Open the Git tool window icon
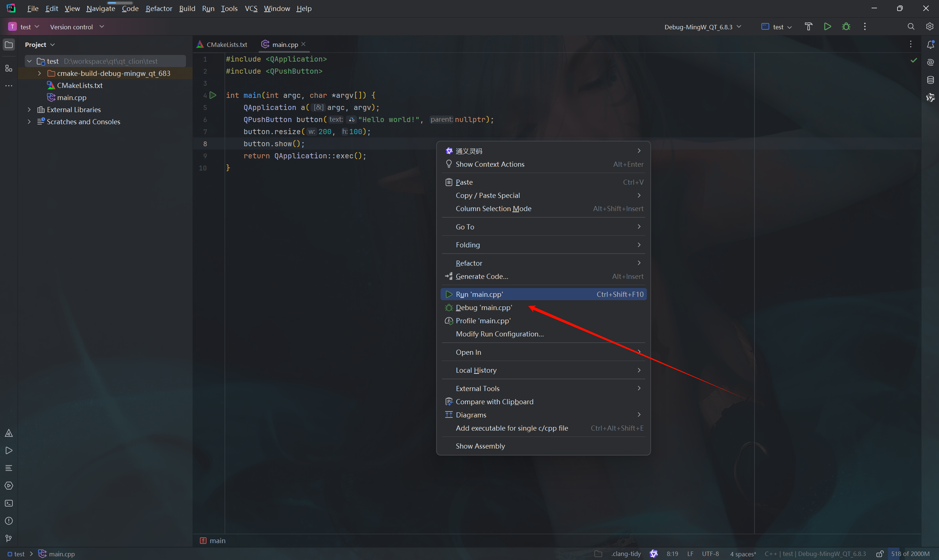The height and width of the screenshot is (560, 939). coord(9,538)
